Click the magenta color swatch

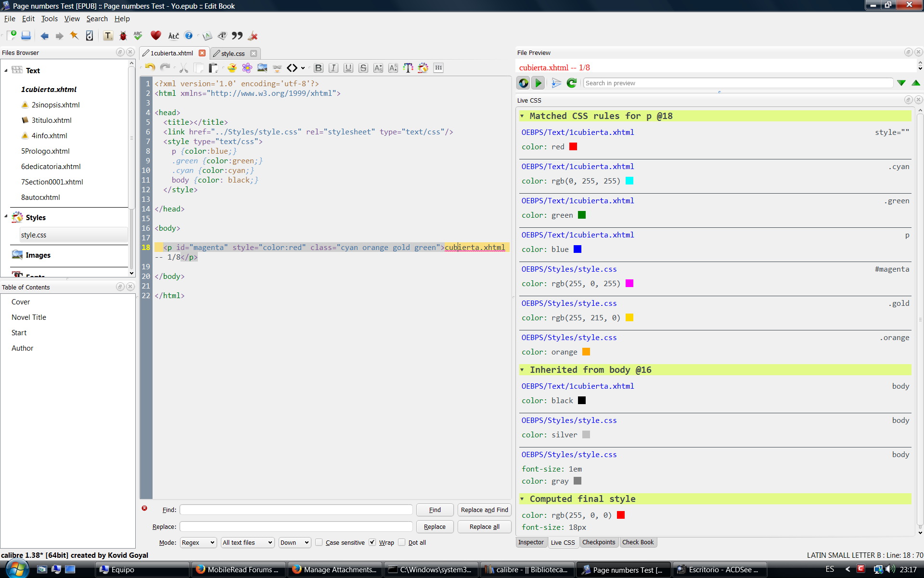tap(629, 283)
